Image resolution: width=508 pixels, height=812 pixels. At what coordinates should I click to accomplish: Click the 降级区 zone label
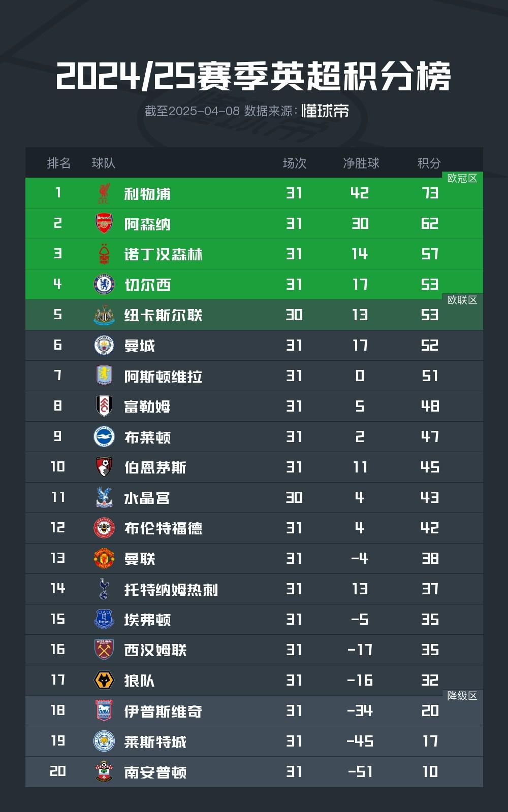tap(462, 696)
